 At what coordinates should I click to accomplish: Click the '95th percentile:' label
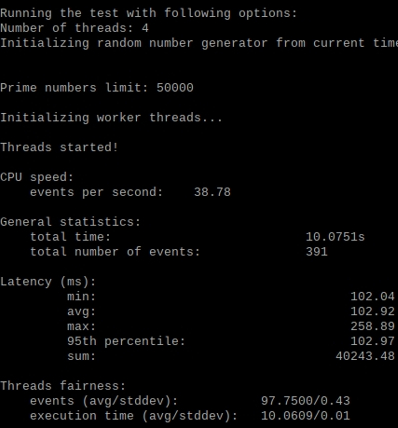(x=126, y=341)
